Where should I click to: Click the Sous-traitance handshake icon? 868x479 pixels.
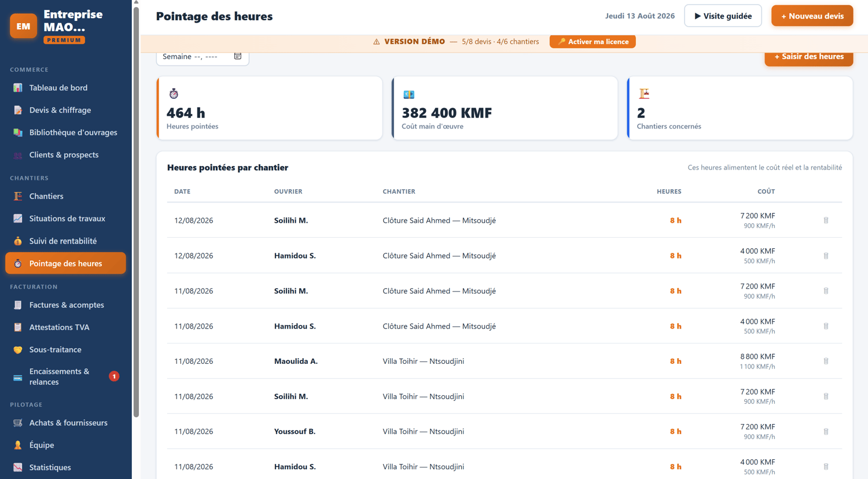[18, 350]
